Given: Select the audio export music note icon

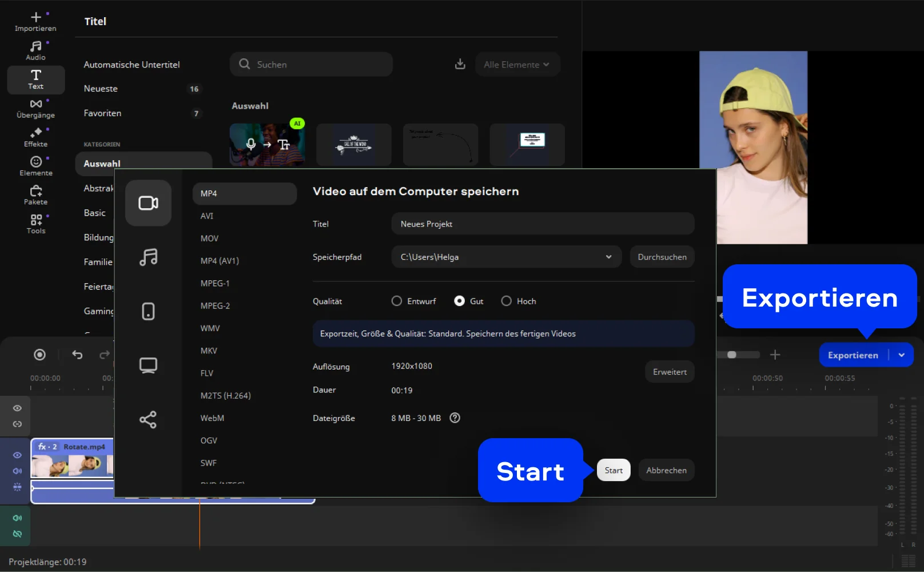Looking at the screenshot, I should (x=148, y=257).
